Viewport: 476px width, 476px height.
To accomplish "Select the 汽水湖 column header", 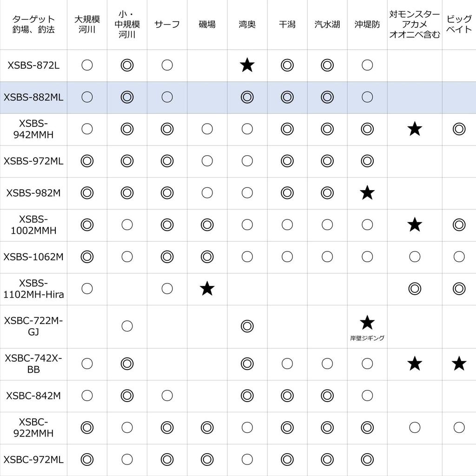I will click(327, 25).
